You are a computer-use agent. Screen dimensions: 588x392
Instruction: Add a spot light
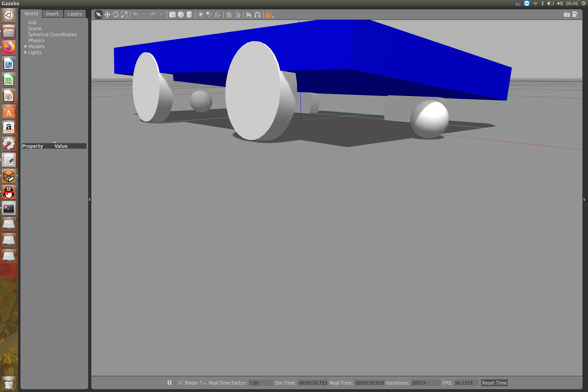click(209, 15)
